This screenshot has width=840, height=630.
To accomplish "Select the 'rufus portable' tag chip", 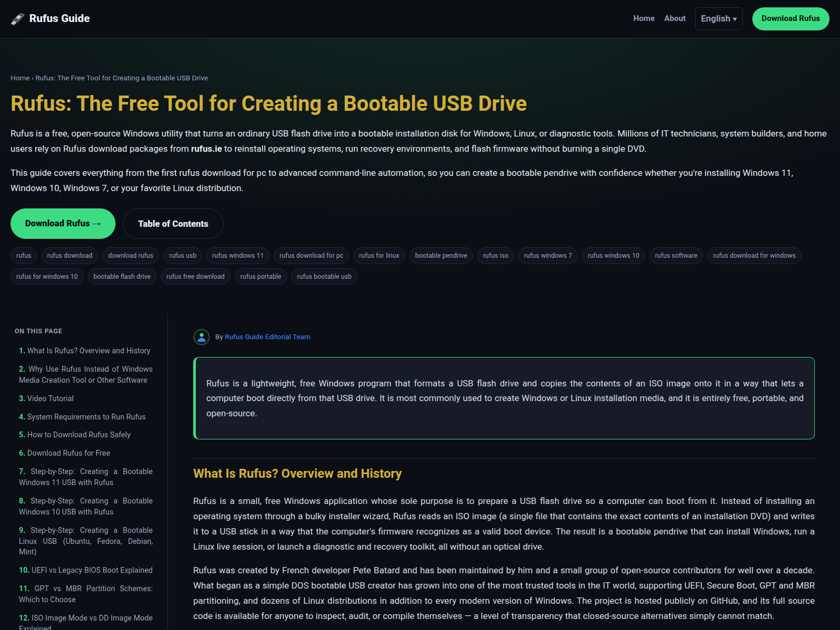I will (x=261, y=277).
